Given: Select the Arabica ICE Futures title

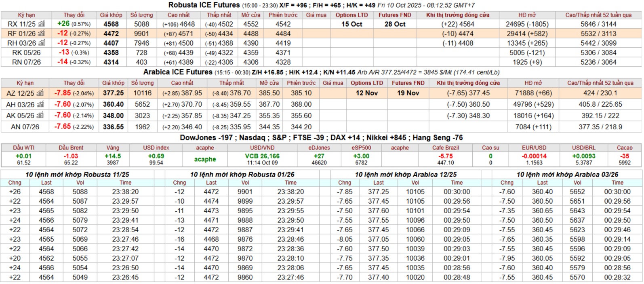Looking at the screenshot, I should coord(178,72).
